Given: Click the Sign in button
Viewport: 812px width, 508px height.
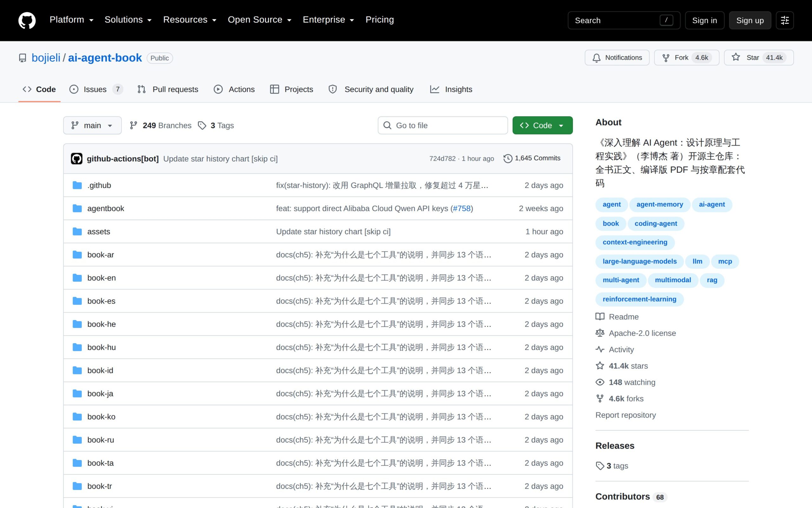Looking at the screenshot, I should pos(704,21).
